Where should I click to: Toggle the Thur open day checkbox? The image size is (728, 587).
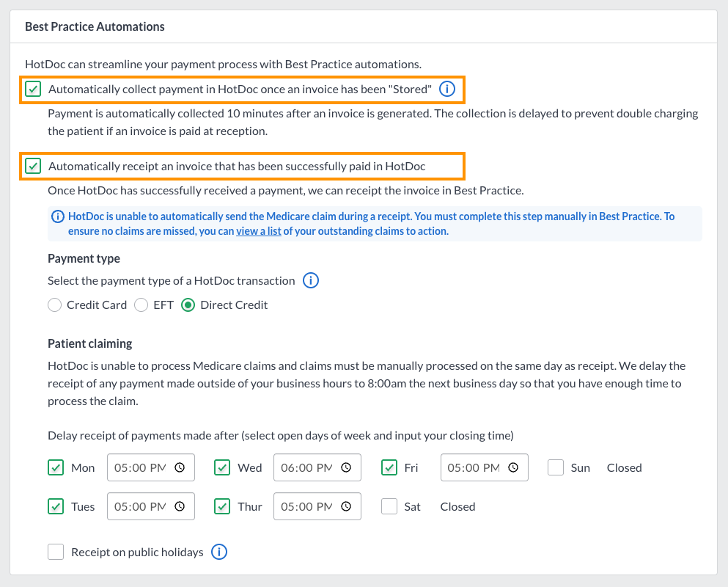222,506
